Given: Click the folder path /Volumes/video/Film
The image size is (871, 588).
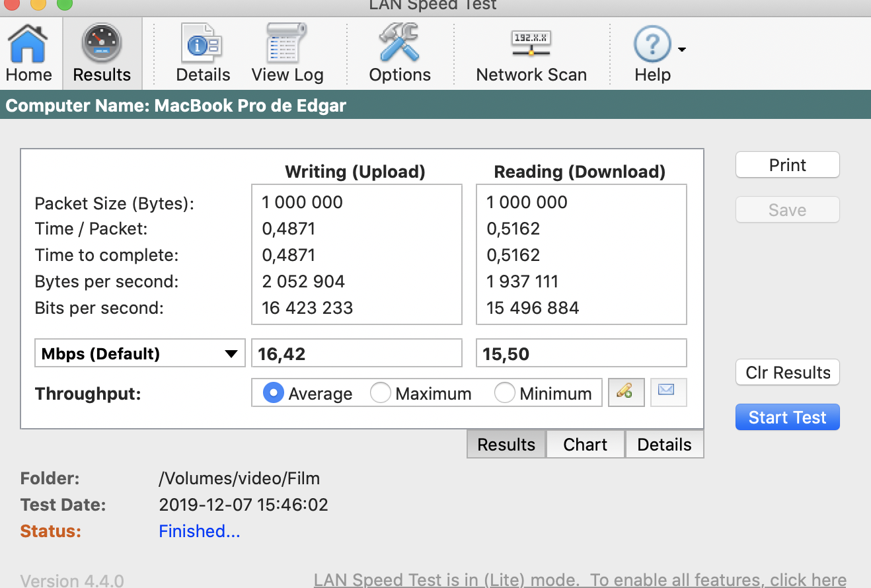Looking at the screenshot, I should 239,478.
